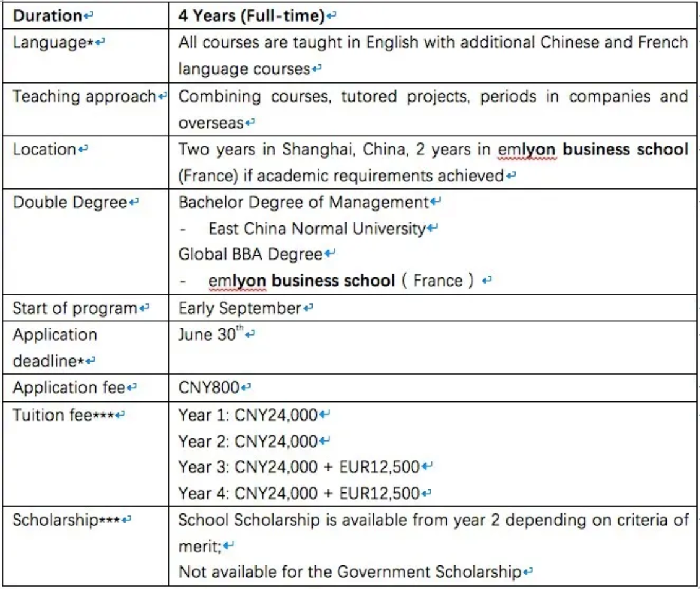Click "Not available for the Government Scholarship" line

[x=350, y=572]
